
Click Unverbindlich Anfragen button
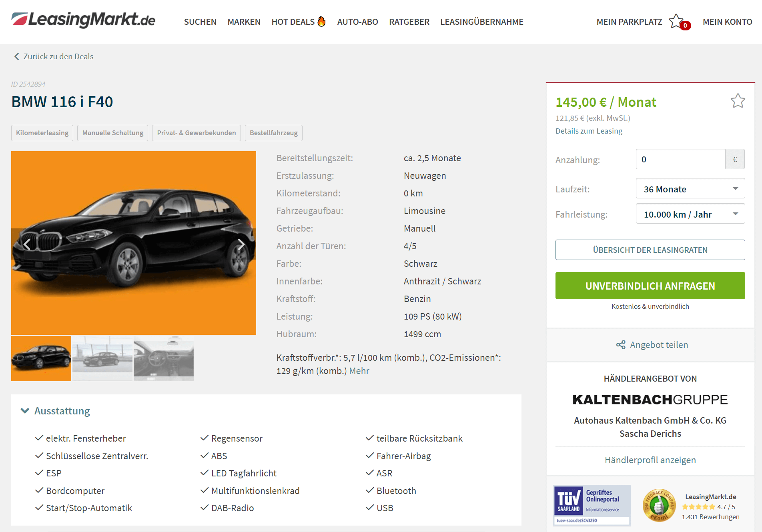pos(650,286)
